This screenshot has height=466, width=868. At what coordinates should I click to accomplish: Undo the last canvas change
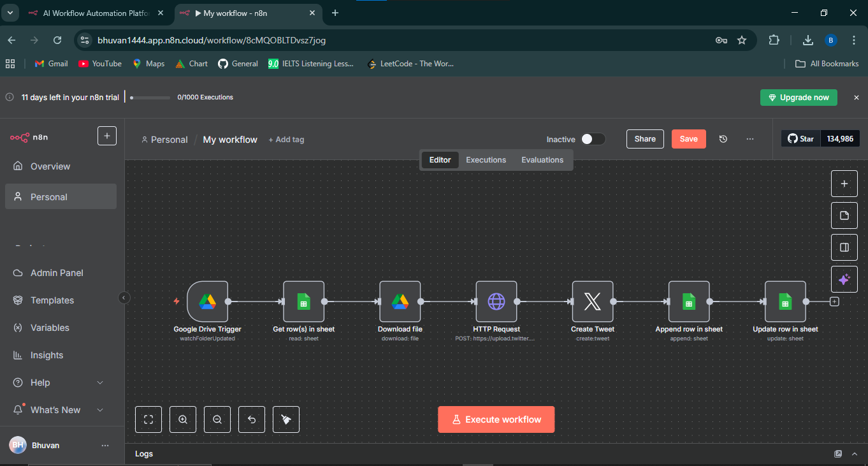pyautogui.click(x=251, y=419)
